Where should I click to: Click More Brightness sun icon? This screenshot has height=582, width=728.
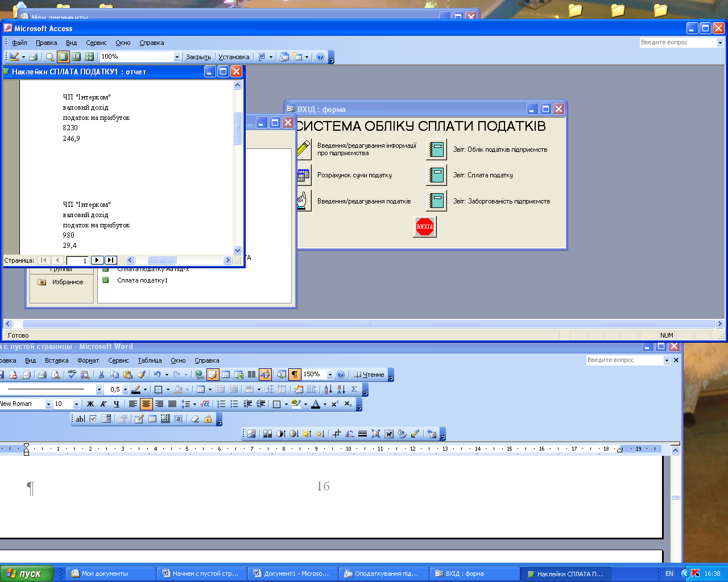click(x=307, y=434)
